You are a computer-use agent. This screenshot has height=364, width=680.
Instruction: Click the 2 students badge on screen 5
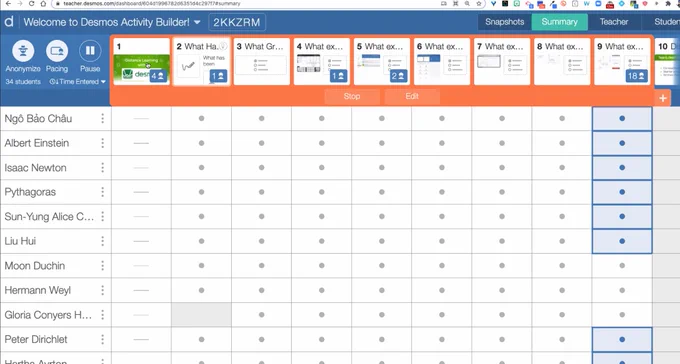pos(398,76)
